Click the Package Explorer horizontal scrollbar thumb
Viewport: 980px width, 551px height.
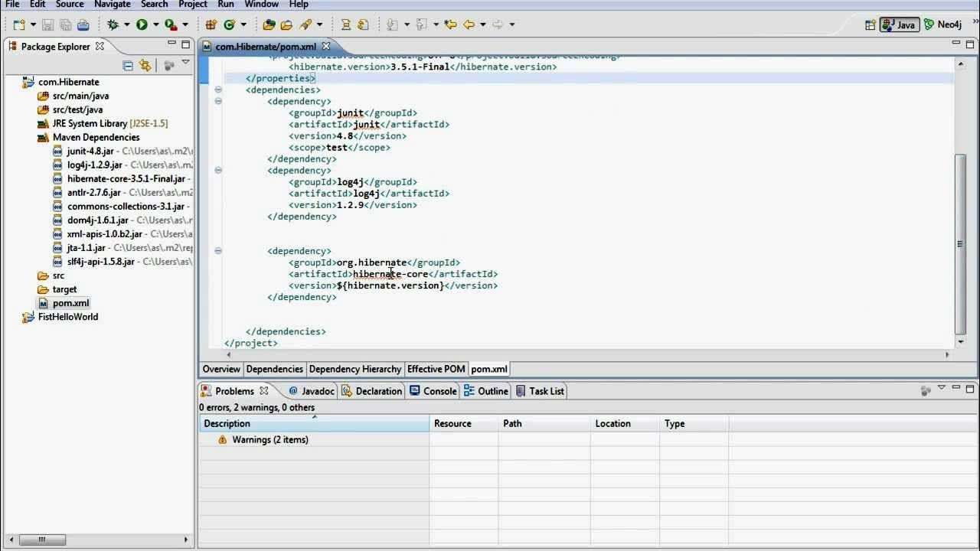coord(41,540)
